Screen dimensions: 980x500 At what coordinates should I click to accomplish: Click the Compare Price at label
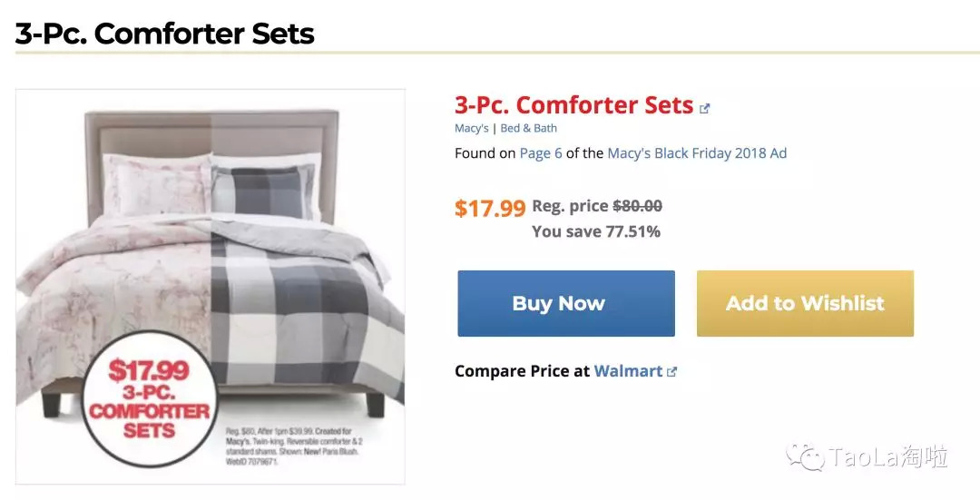tap(522, 371)
